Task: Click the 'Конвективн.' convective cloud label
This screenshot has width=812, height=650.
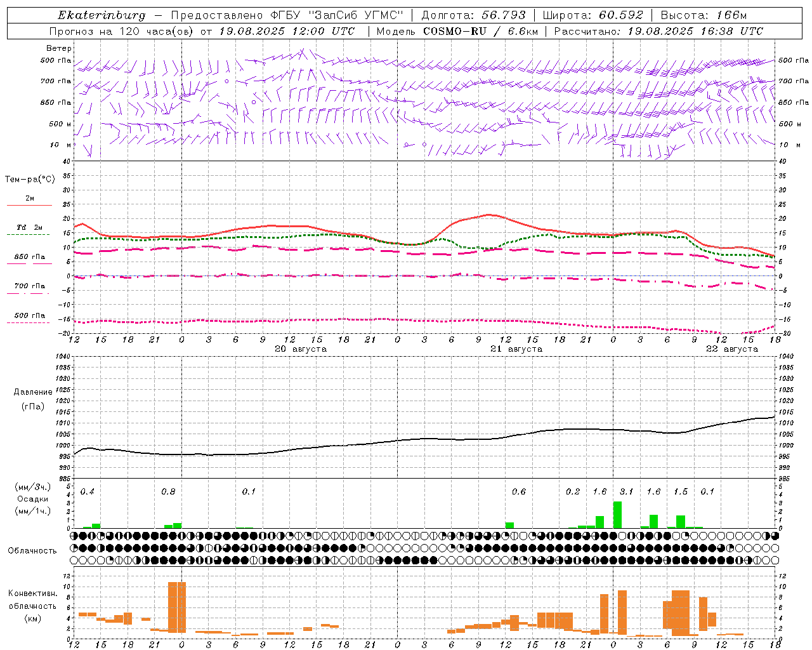Action: [x=32, y=594]
